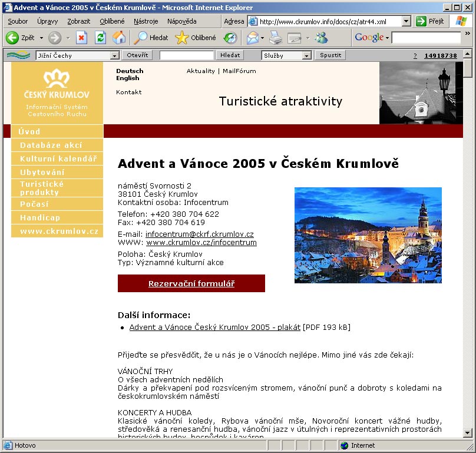Image resolution: width=476 pixels, height=453 pixels.
Task: Click the Google search input field
Action: click(427, 38)
